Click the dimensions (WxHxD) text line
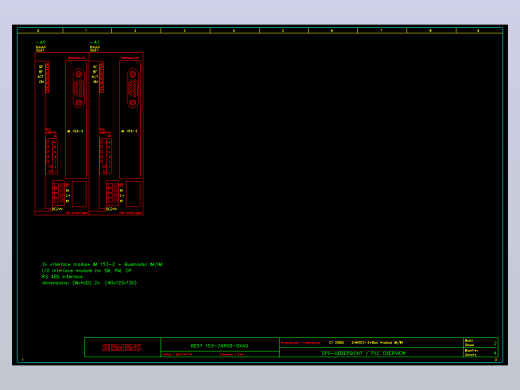The image size is (520, 390). click(89, 283)
